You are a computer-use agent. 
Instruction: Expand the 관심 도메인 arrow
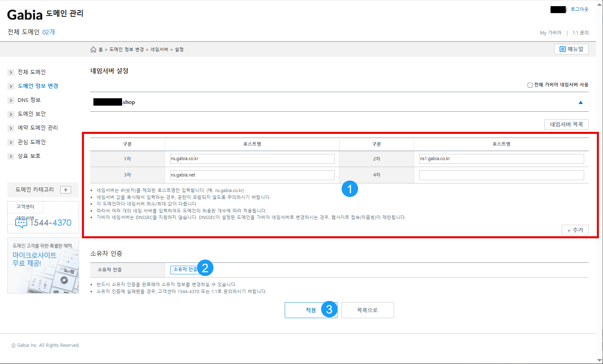[11, 142]
